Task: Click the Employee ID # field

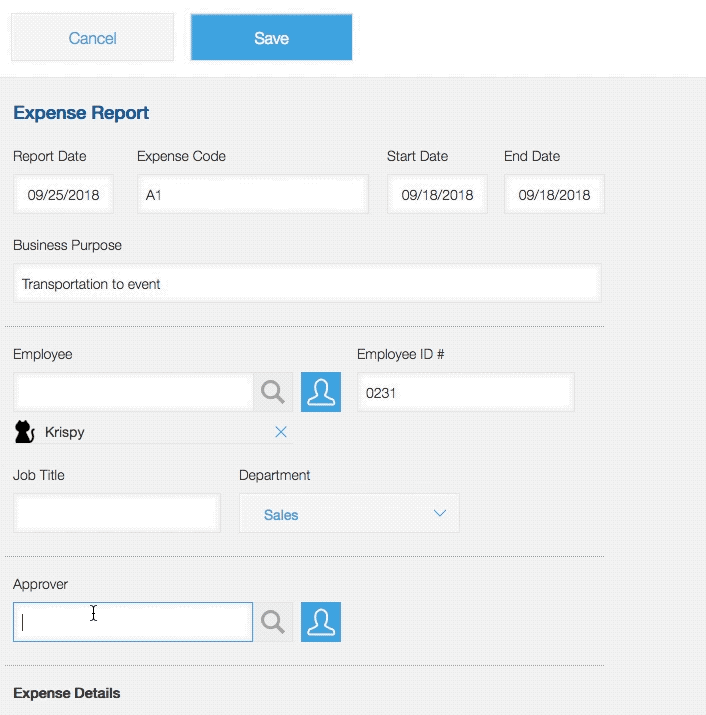Action: pos(465,393)
